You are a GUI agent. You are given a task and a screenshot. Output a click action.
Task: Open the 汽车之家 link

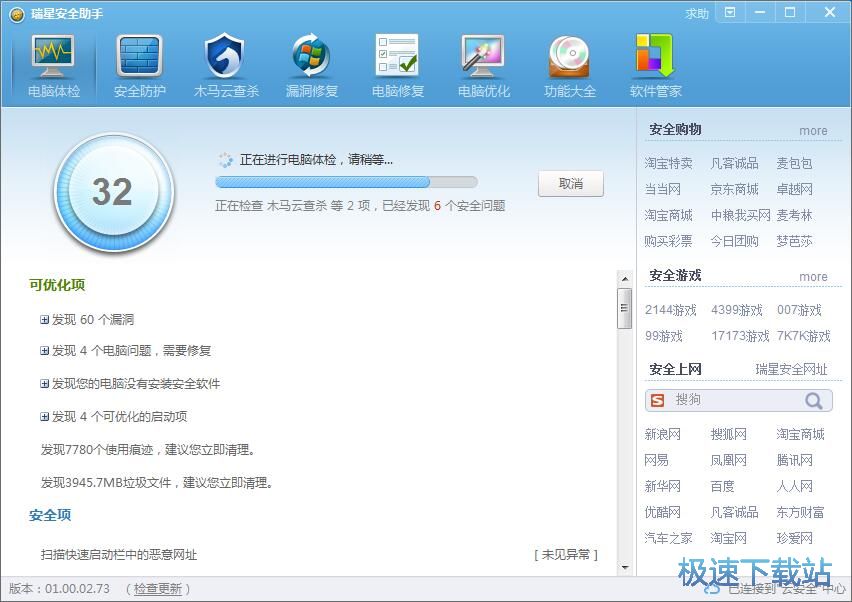(668, 538)
